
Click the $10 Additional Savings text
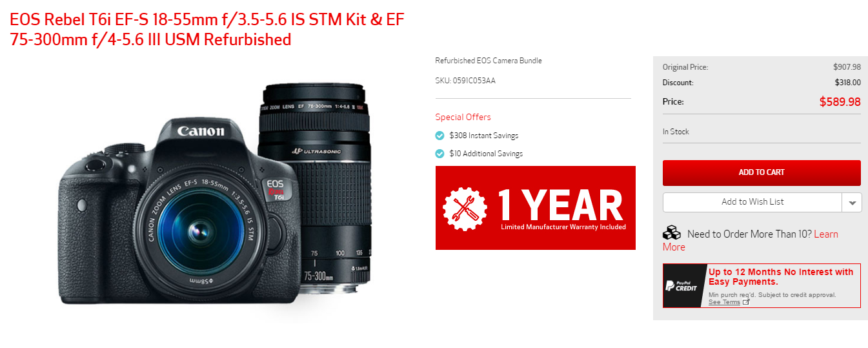(x=486, y=154)
